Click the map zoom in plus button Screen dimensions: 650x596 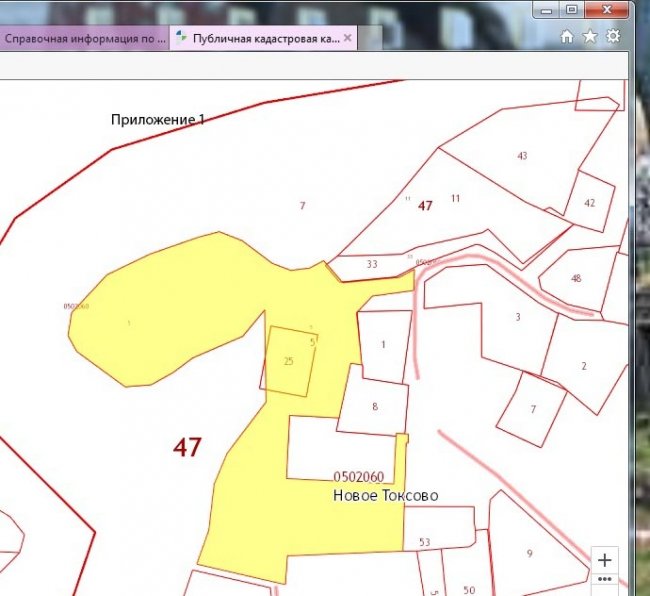604,559
